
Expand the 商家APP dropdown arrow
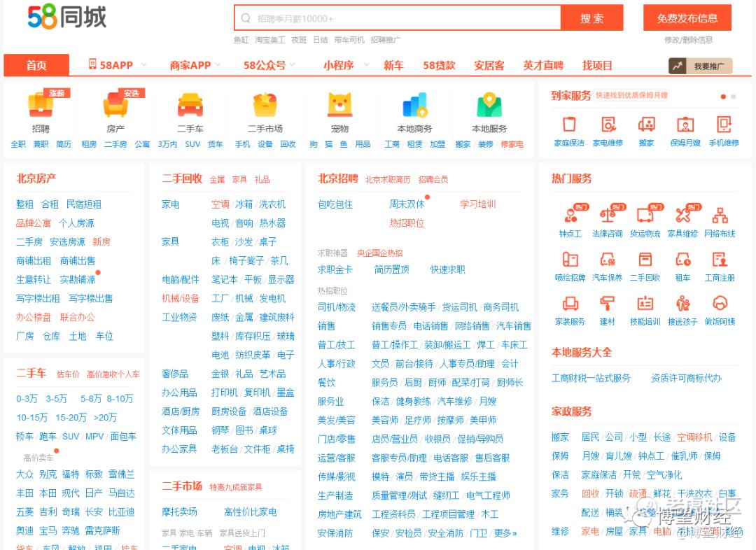click(218, 64)
